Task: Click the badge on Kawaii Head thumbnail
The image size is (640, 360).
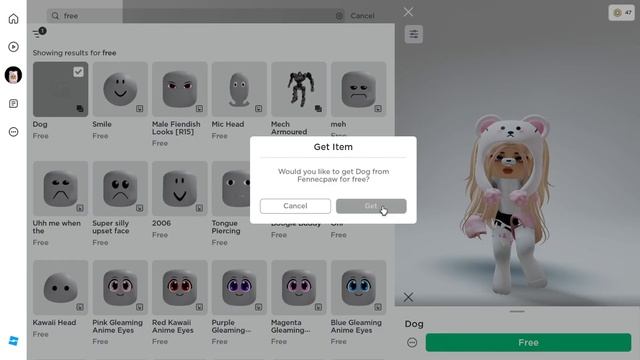Action: (80, 307)
